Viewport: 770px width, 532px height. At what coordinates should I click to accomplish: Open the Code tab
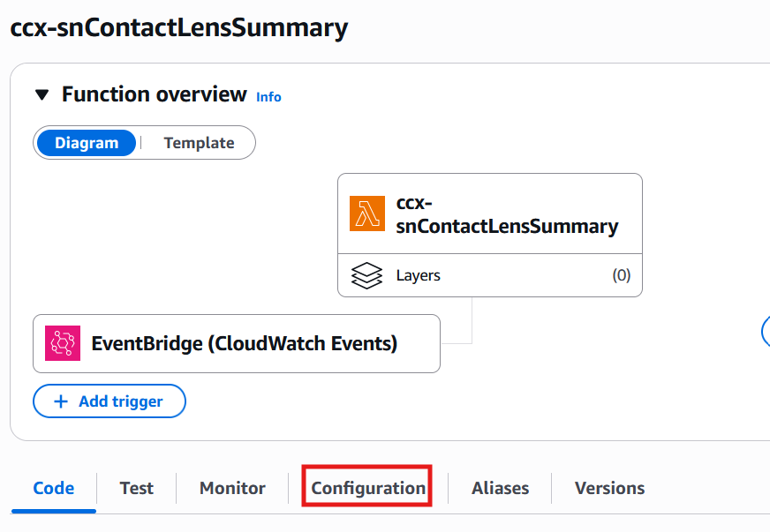54,488
